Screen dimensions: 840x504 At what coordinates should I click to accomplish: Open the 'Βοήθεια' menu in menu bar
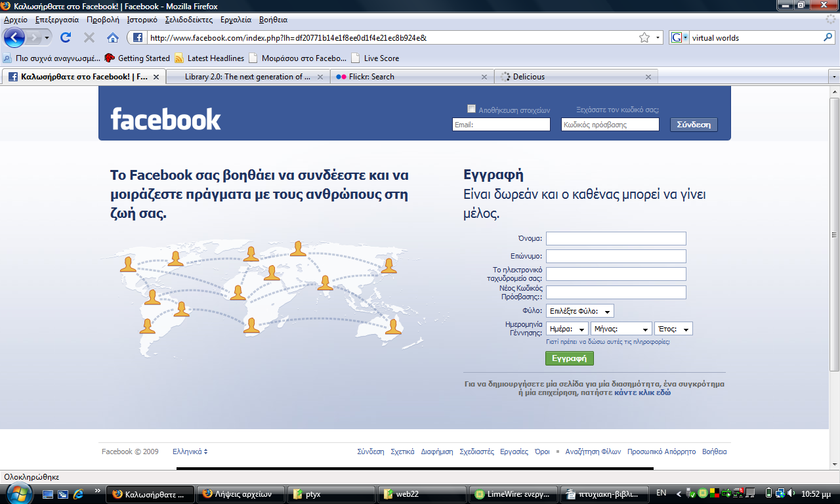tap(273, 20)
